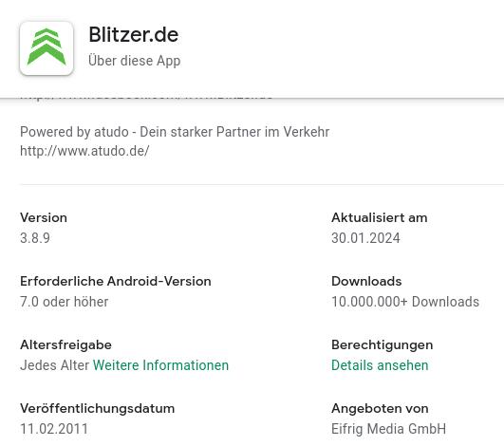
Task: Select the version number 3.8.9
Action: [x=35, y=238]
